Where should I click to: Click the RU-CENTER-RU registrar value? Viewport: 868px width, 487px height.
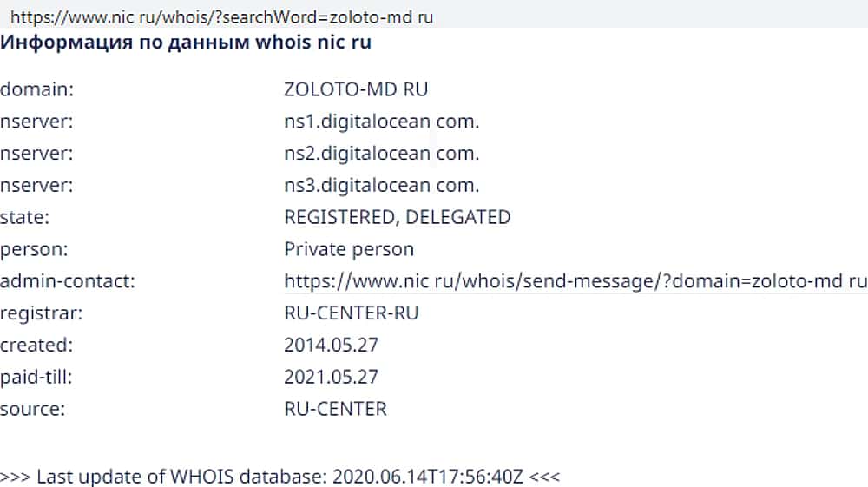pyautogui.click(x=352, y=313)
